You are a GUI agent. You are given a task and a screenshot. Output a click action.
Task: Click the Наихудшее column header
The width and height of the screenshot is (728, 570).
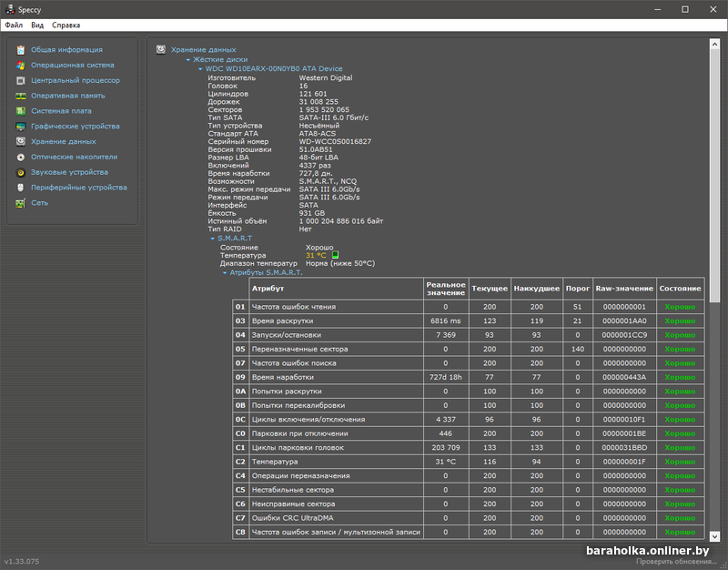[537, 289]
